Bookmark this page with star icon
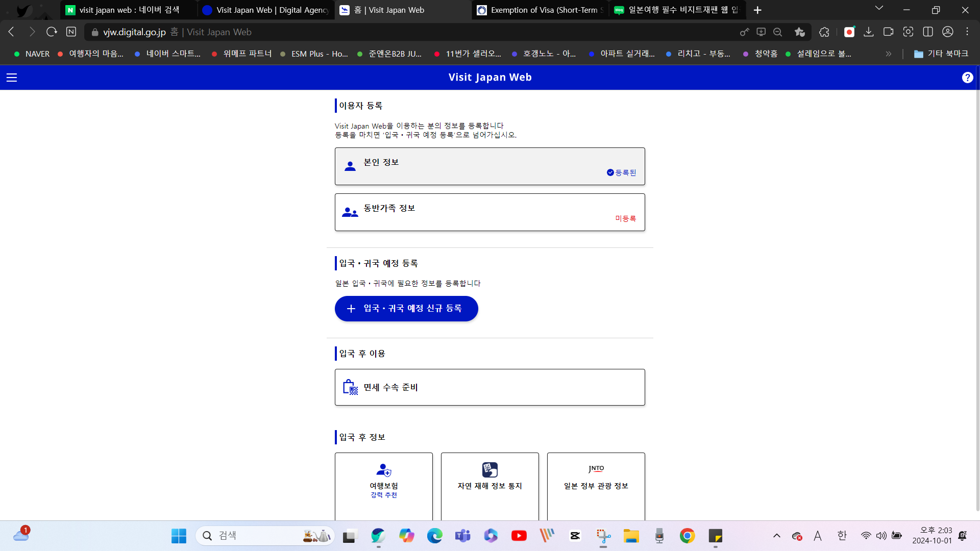The width and height of the screenshot is (980, 551). point(799,32)
